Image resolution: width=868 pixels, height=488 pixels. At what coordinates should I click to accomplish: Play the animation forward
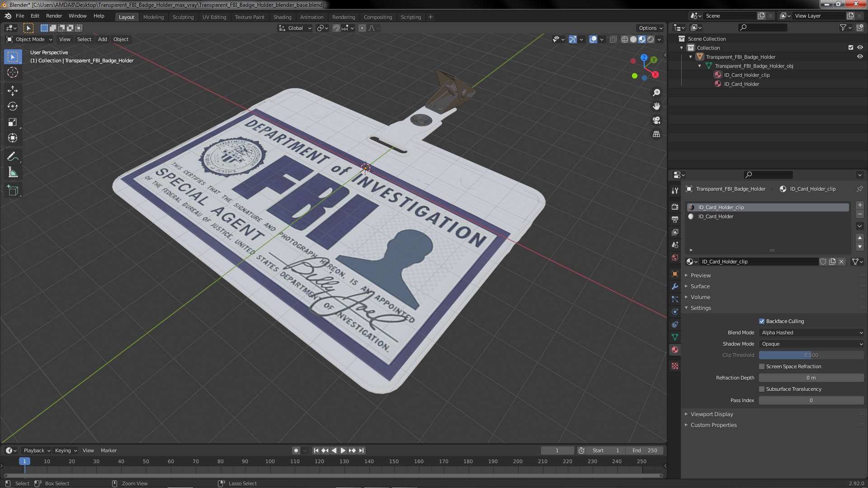pos(343,450)
